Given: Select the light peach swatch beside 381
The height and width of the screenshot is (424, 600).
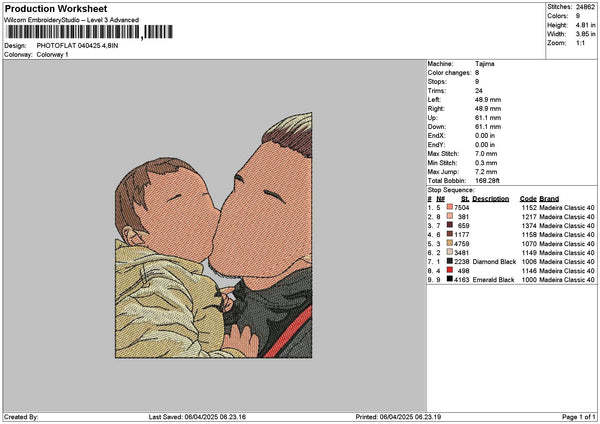Looking at the screenshot, I should pos(450,216).
